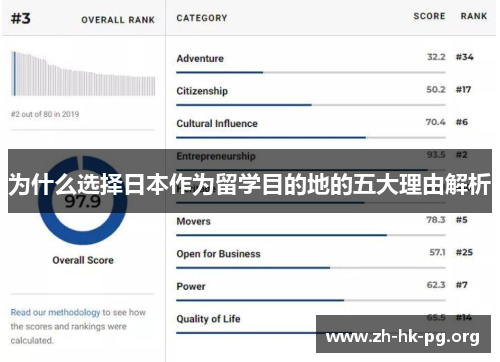Image resolution: width=500 pixels, height=362 pixels.
Task: Click the highlighted blue bar in rank histogram
Action: point(14,74)
